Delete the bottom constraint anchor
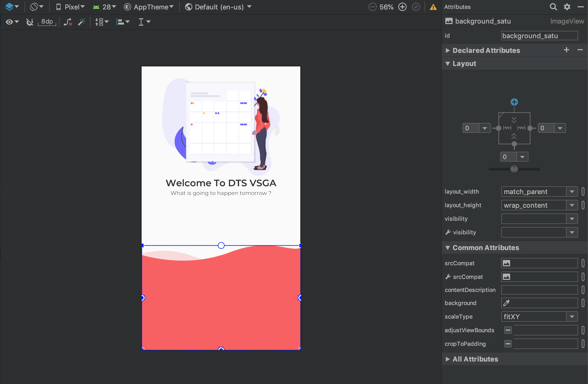 click(x=514, y=144)
